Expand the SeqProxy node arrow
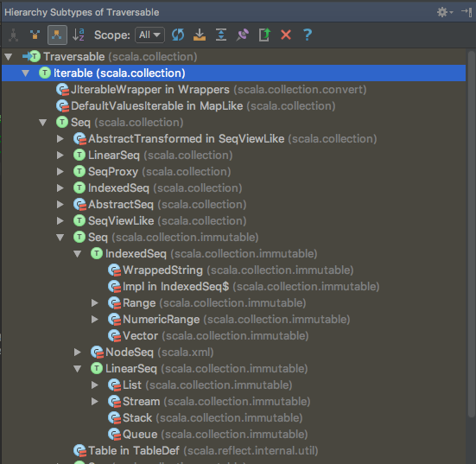The width and height of the screenshot is (476, 464). pos(60,172)
